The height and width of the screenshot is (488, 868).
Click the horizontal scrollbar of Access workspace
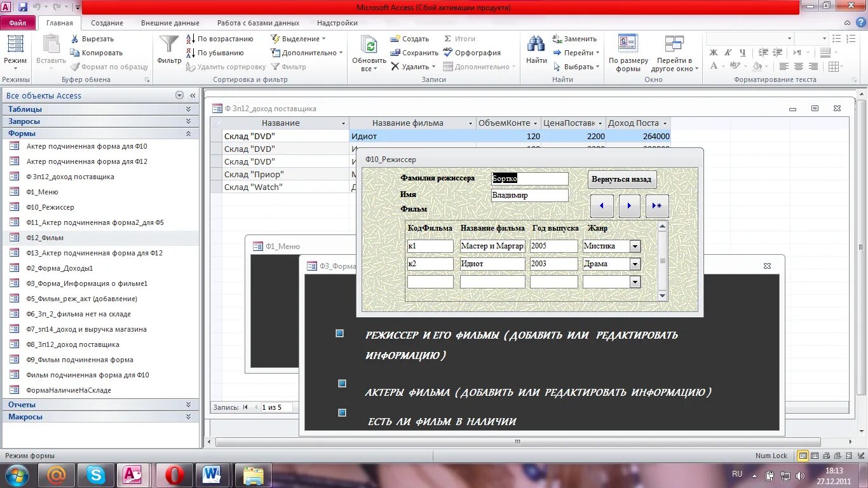[x=518, y=442]
